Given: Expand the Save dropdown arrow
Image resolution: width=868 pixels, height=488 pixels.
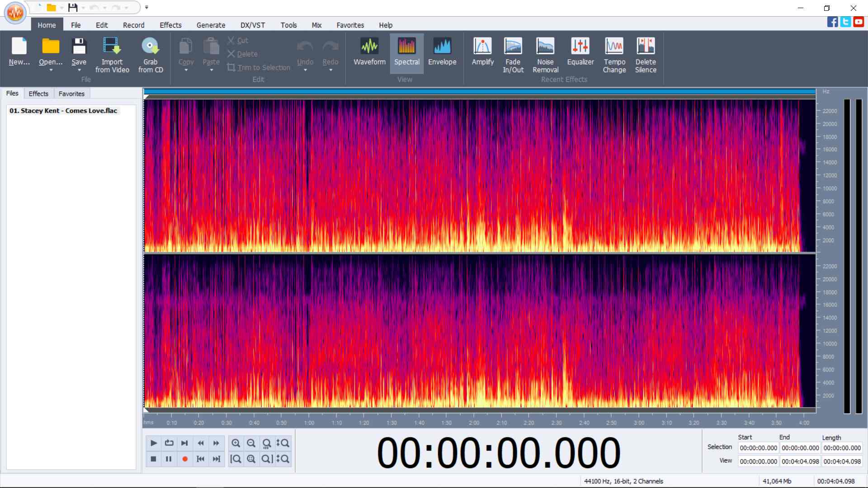Looking at the screenshot, I should (79, 70).
